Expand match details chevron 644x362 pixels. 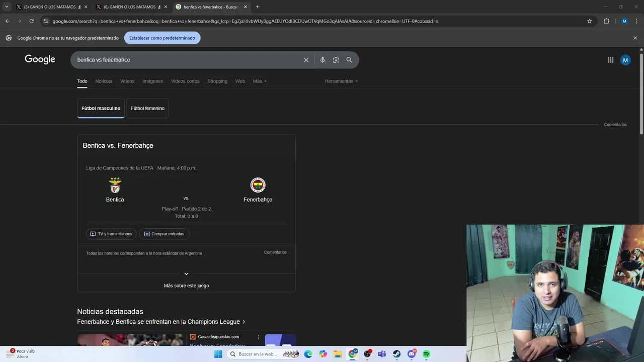point(186,274)
